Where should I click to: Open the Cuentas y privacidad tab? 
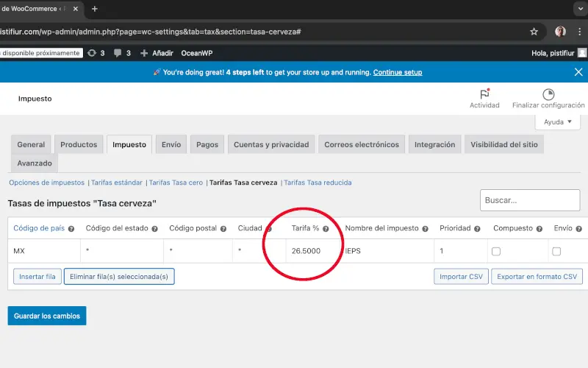coord(271,144)
